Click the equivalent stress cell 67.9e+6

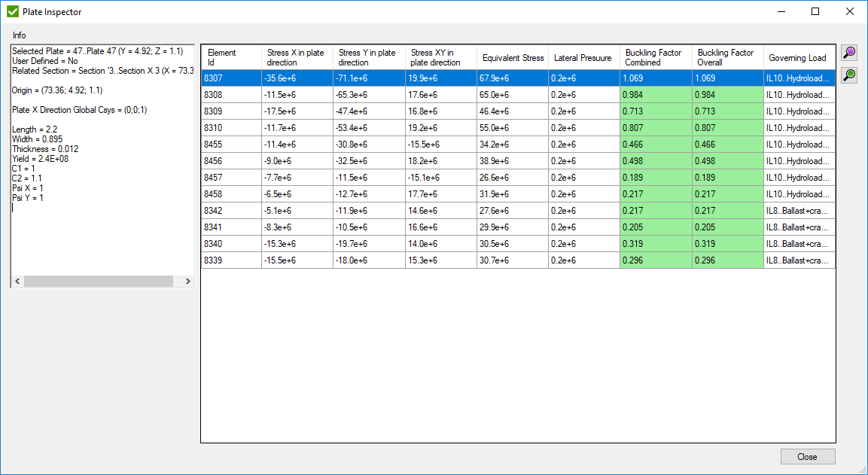pos(513,78)
